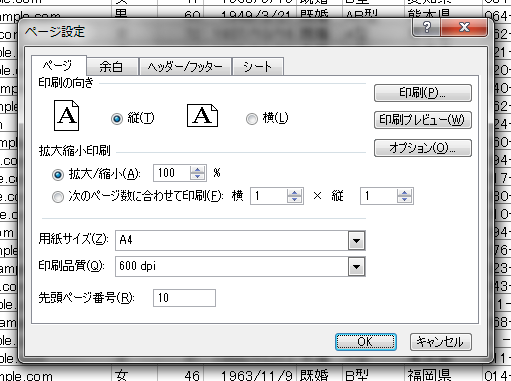Switch to the ヘッダー/フッター tab
Screen dimensions: 511x381
pyautogui.click(x=185, y=67)
